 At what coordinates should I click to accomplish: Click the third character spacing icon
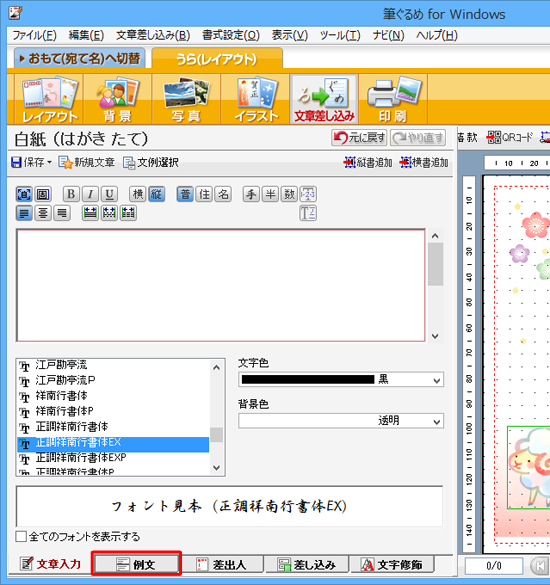(128, 213)
